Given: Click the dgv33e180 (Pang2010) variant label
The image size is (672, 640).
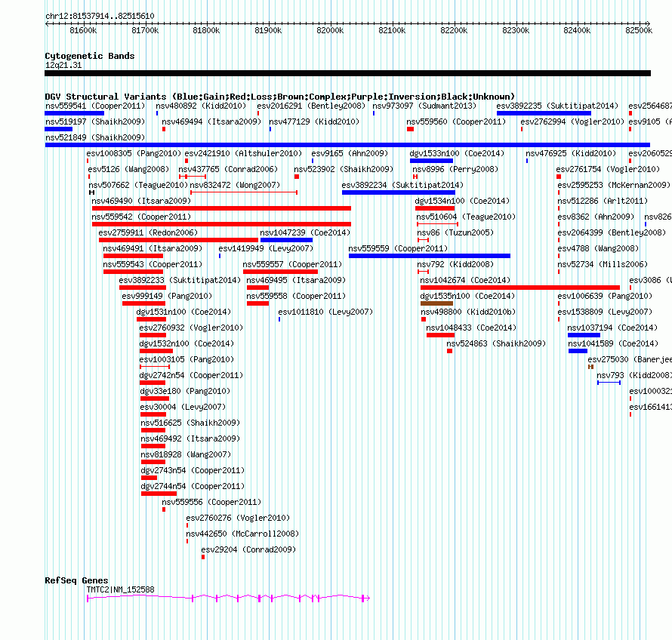Looking at the screenshot, I should 185,391.
